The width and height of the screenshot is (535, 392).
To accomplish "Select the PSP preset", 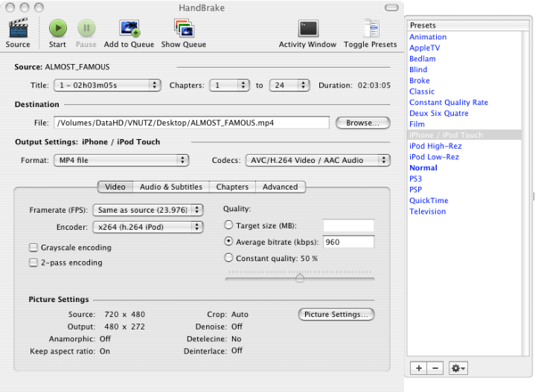I will [464, 190].
